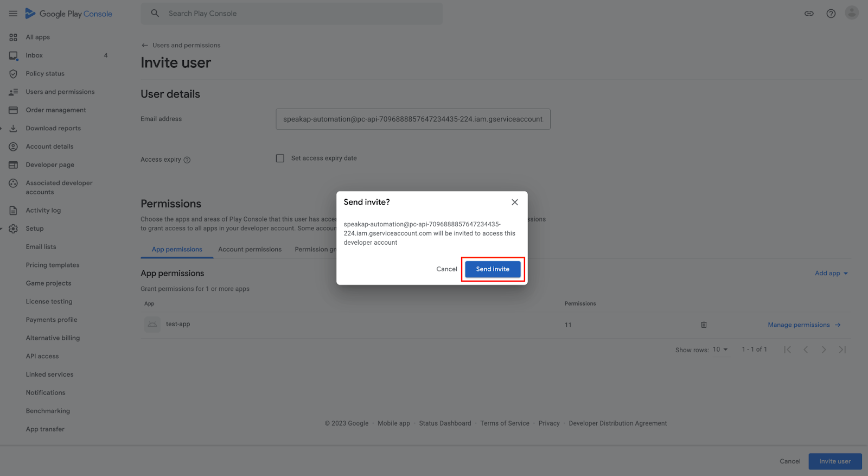This screenshot has width=868, height=476.
Task: Open the help question mark icon
Action: (x=831, y=14)
